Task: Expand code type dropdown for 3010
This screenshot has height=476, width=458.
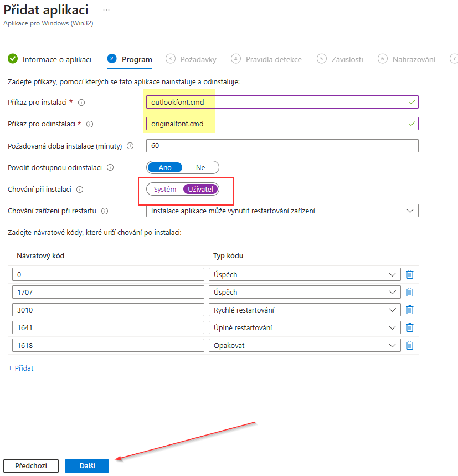Action: [305, 310]
